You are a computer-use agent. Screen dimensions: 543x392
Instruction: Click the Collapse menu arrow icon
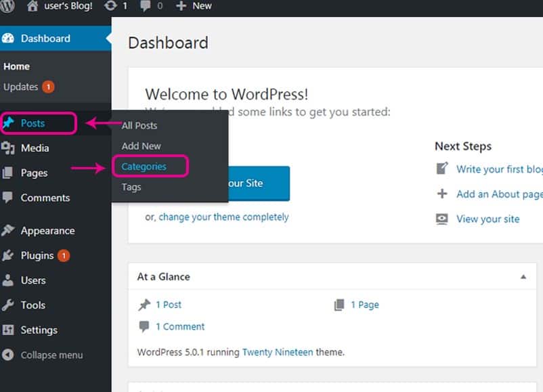[x=7, y=355]
